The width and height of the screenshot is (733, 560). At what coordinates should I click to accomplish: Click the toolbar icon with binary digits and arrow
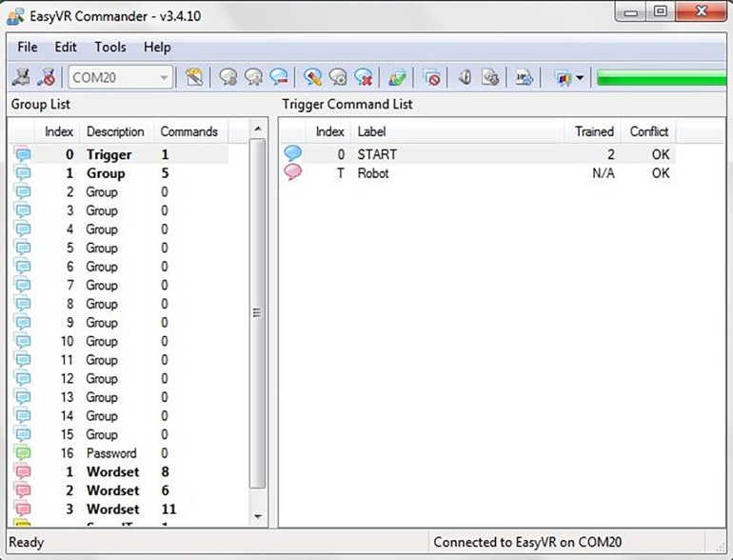coord(524,77)
